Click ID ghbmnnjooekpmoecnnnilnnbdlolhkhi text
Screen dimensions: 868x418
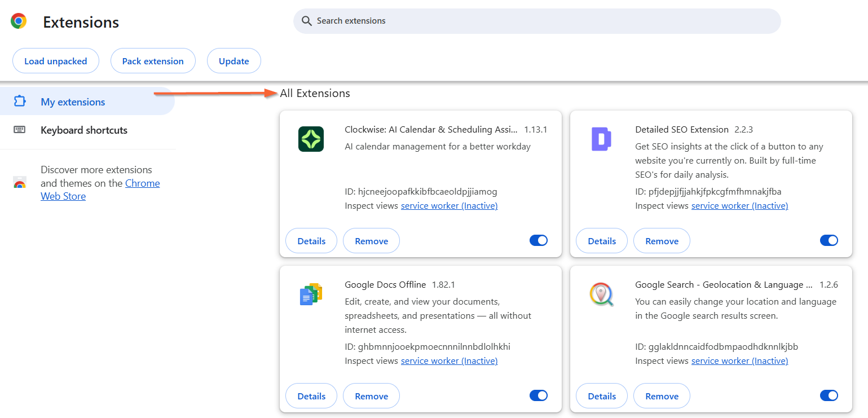[x=428, y=347]
